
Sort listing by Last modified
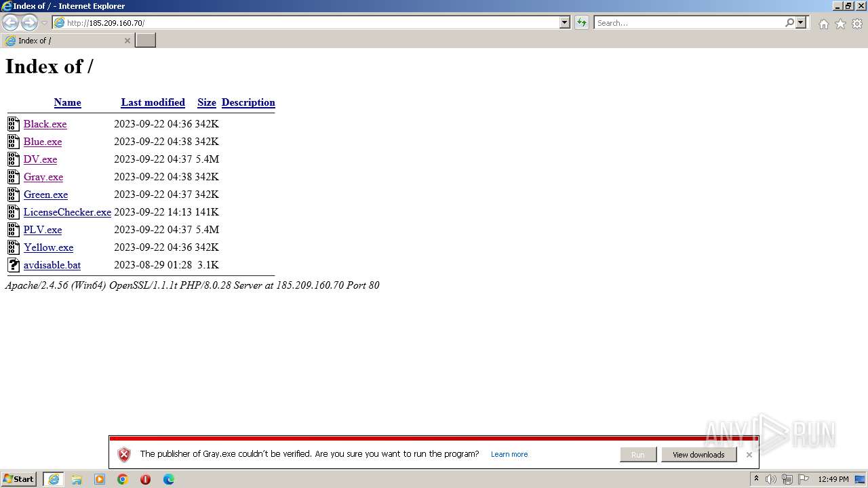(x=153, y=102)
